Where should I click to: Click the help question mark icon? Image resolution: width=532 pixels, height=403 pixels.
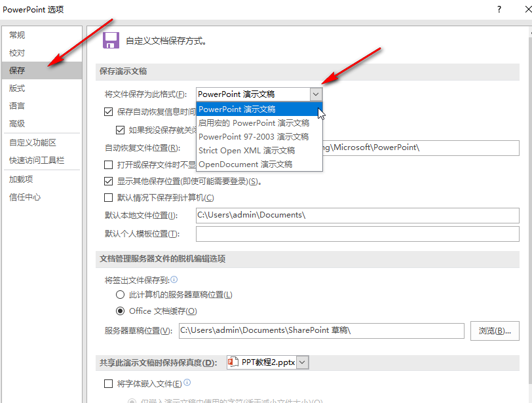[499, 9]
